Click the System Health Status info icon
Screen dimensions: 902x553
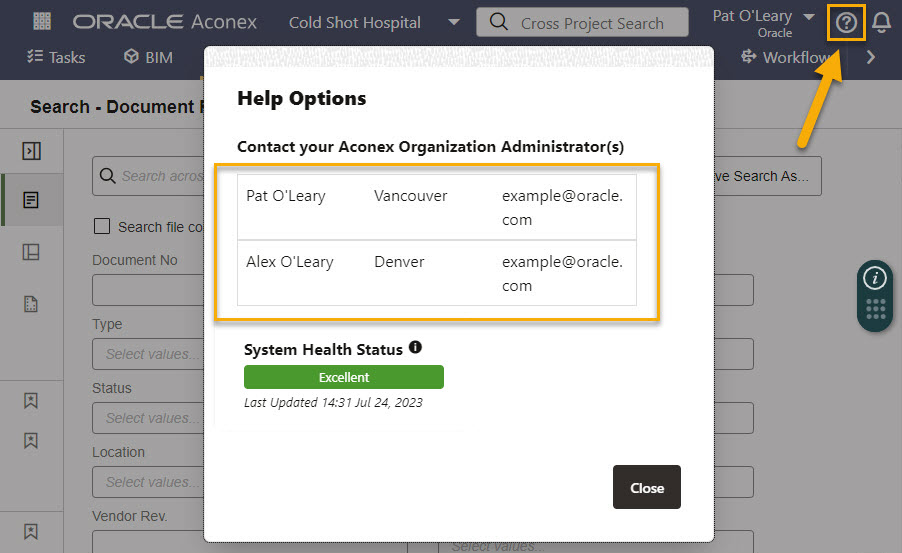pos(415,347)
